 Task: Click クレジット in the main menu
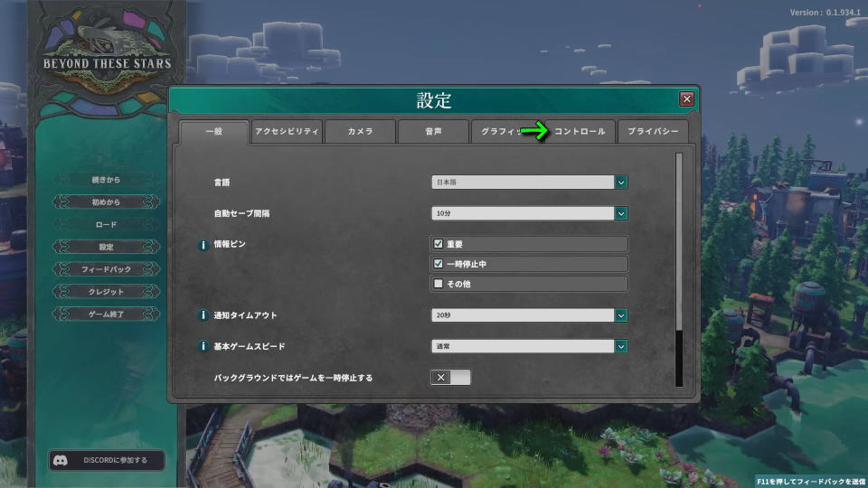click(106, 292)
